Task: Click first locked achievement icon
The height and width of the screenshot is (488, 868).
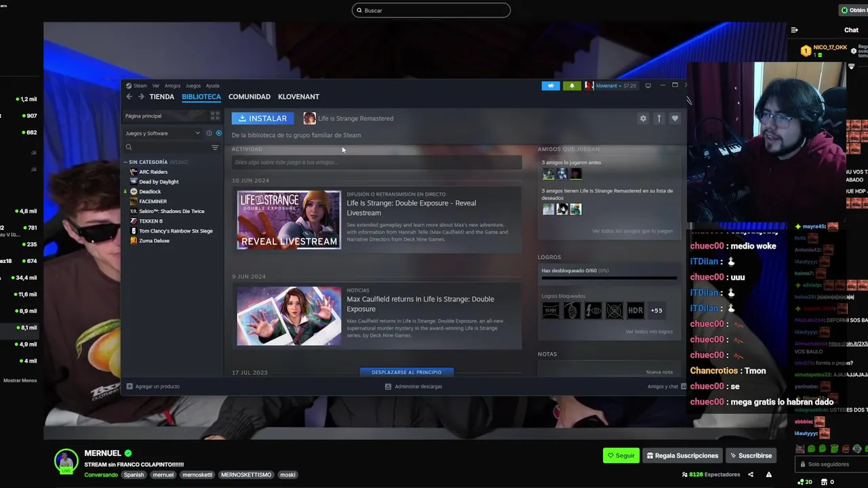Action: [551, 310]
